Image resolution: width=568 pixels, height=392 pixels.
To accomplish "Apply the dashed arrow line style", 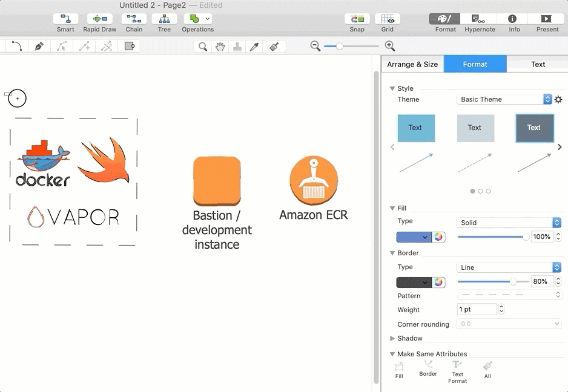I will 475,163.
